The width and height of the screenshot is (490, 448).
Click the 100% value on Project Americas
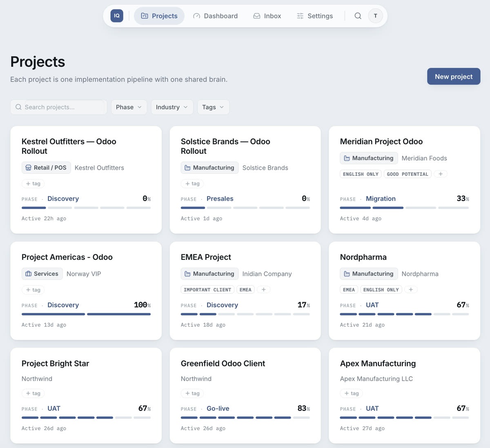(142, 305)
